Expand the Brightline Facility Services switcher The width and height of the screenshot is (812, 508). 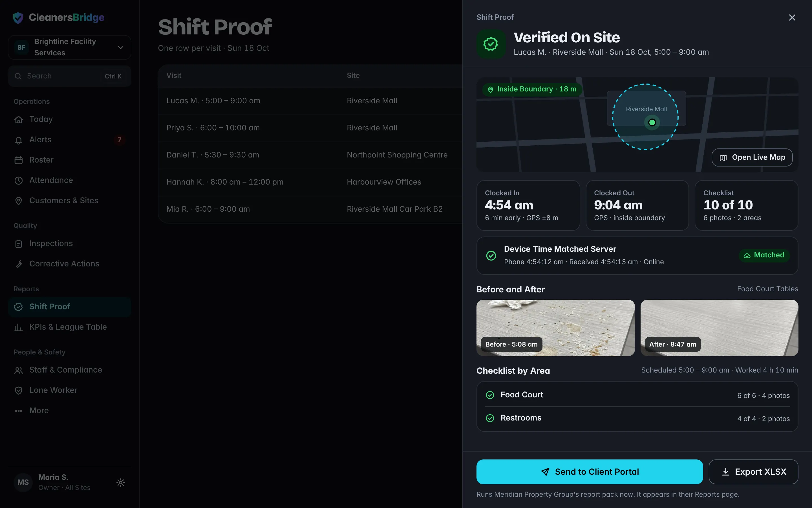coord(69,47)
